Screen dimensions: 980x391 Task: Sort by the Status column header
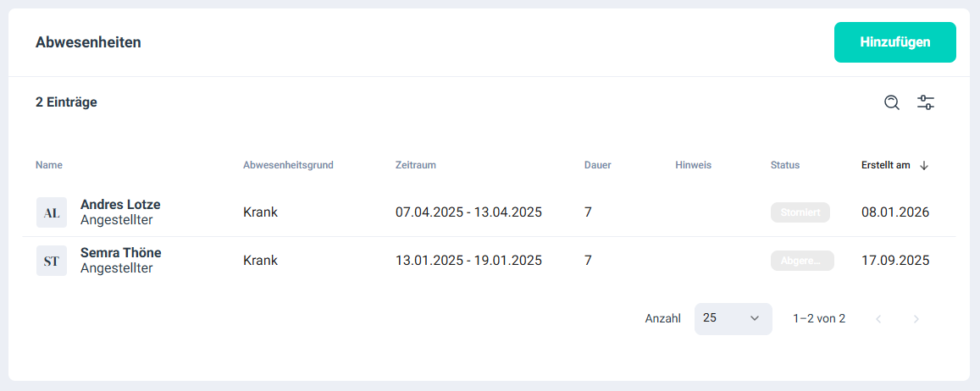click(785, 165)
